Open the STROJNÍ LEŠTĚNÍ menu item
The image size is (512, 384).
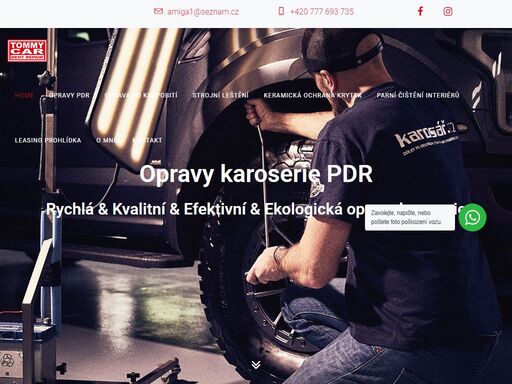click(220, 95)
